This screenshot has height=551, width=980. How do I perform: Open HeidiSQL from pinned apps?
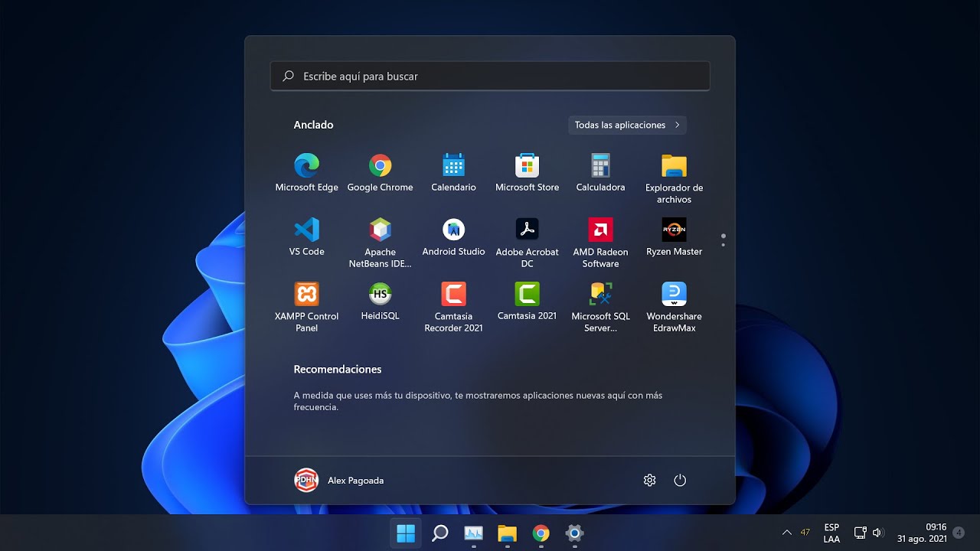pos(380,302)
